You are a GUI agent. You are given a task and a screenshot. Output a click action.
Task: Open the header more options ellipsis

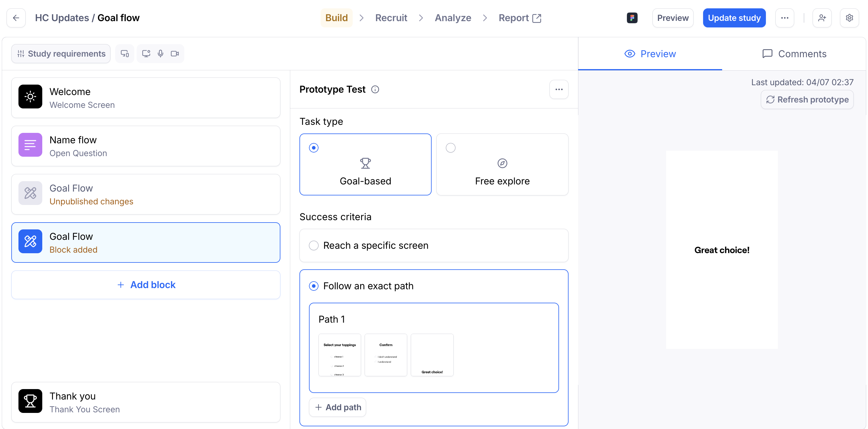[x=784, y=18]
